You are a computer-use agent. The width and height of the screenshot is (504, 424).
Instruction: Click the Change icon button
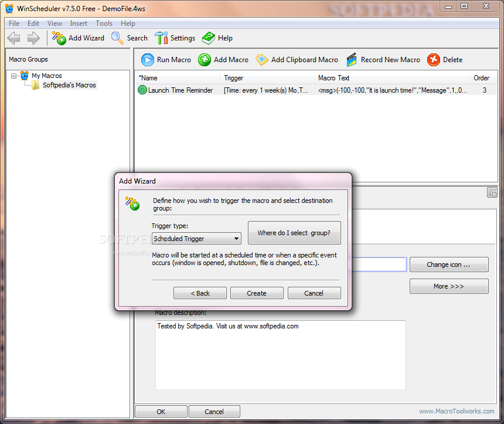(449, 264)
